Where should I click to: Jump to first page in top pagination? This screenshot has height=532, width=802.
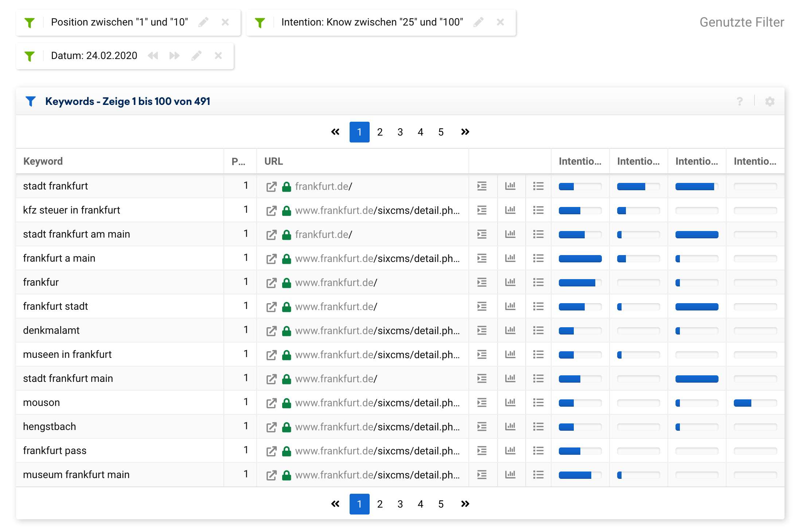tap(335, 132)
